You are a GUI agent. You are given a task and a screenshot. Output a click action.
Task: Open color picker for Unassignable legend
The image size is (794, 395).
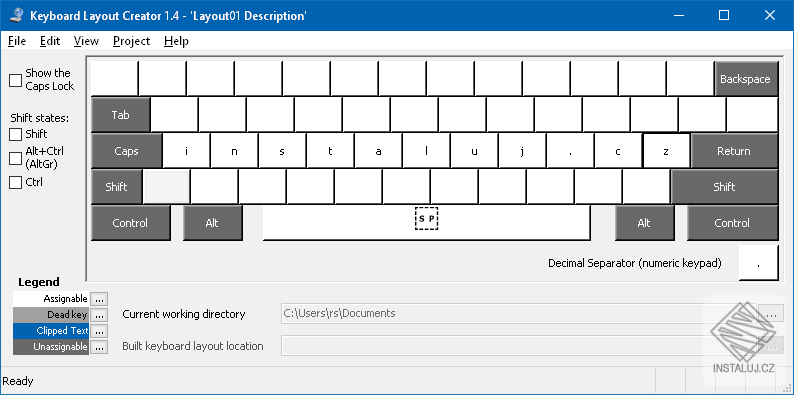[x=99, y=347]
